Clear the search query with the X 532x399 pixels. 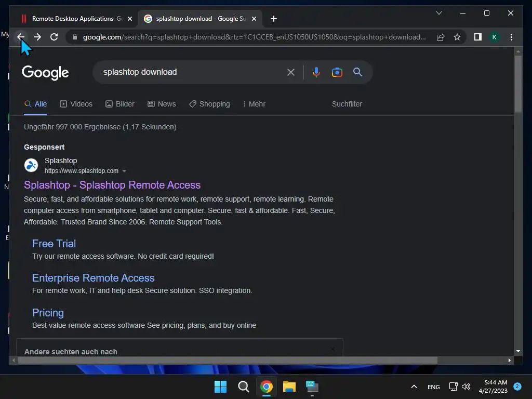tap(291, 72)
